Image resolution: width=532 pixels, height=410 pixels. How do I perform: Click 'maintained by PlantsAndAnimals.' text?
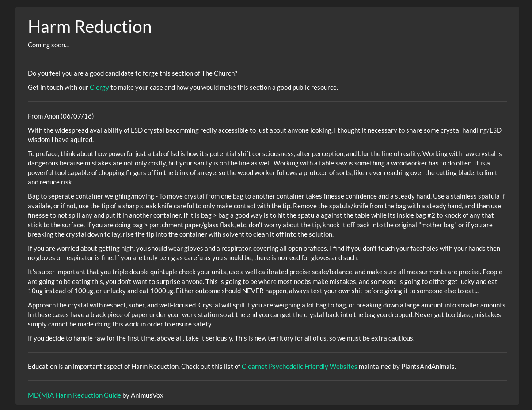[x=407, y=366]
